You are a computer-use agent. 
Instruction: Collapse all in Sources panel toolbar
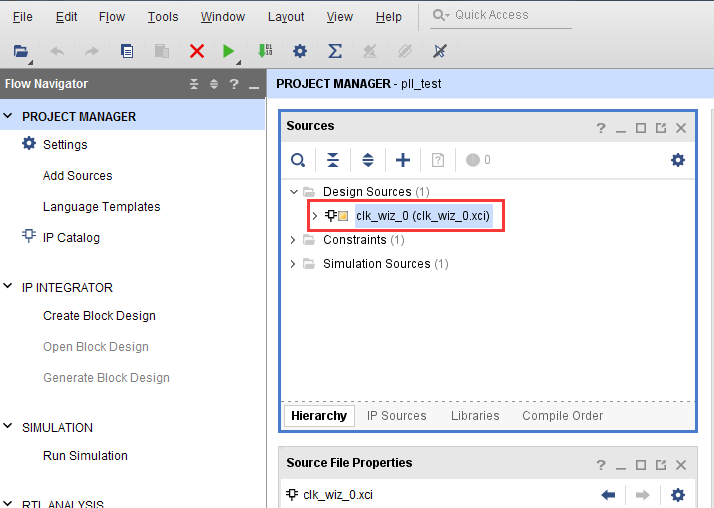tap(333, 160)
